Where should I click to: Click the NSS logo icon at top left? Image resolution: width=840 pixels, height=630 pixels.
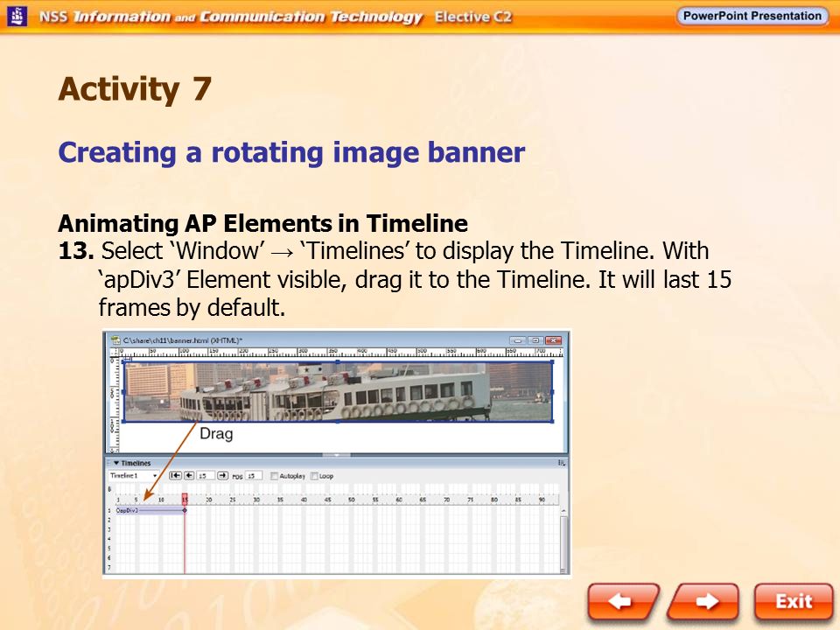(17, 16)
